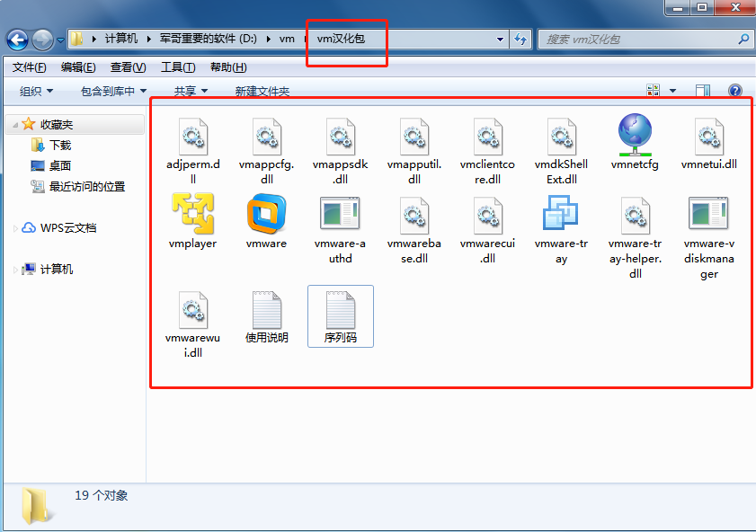Select the adjperm.dll file icon
The width and height of the screenshot is (756, 532).
(193, 137)
